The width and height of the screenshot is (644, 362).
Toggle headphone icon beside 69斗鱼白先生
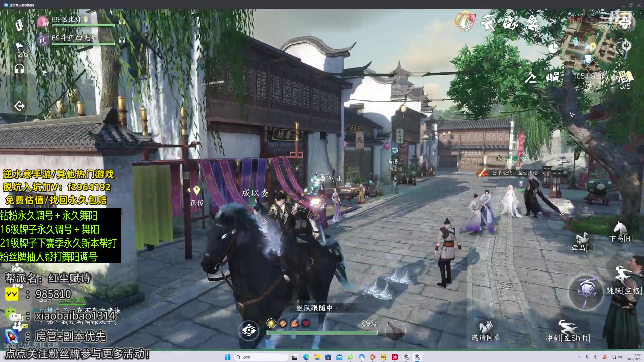pyautogui.click(x=122, y=40)
